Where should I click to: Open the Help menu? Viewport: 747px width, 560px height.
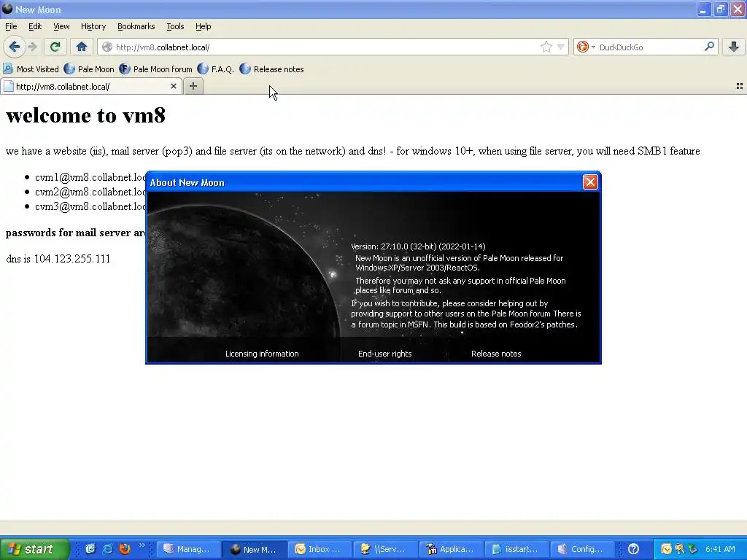203,26
